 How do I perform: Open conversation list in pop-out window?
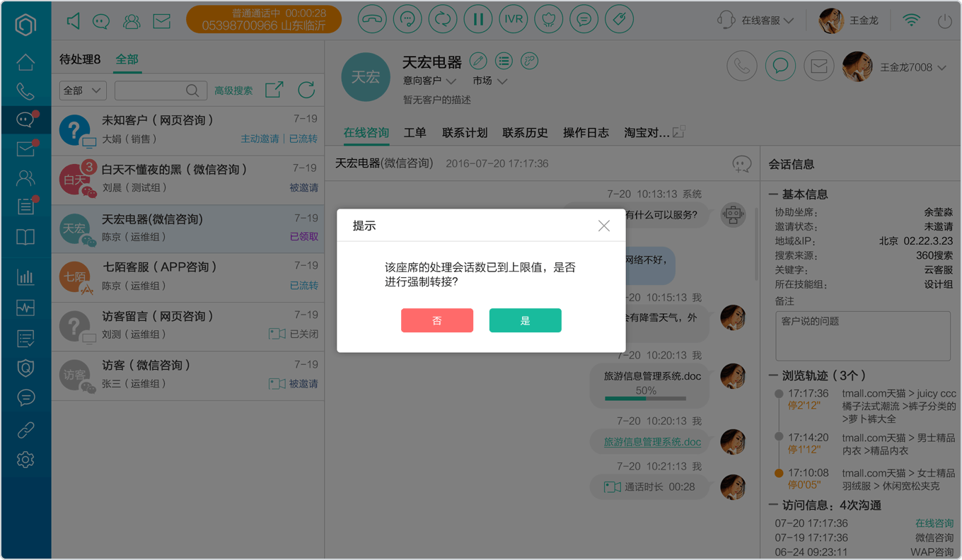pyautogui.click(x=274, y=90)
